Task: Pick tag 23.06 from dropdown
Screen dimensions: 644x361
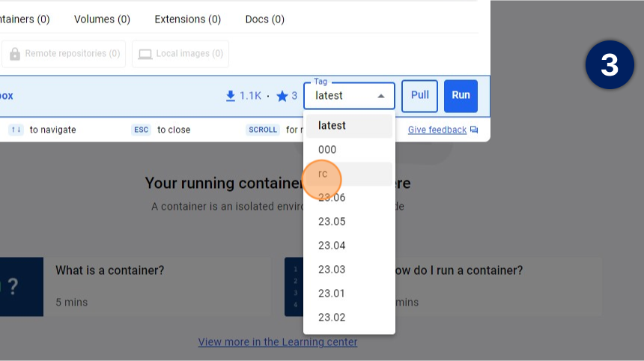Action: pyautogui.click(x=332, y=198)
